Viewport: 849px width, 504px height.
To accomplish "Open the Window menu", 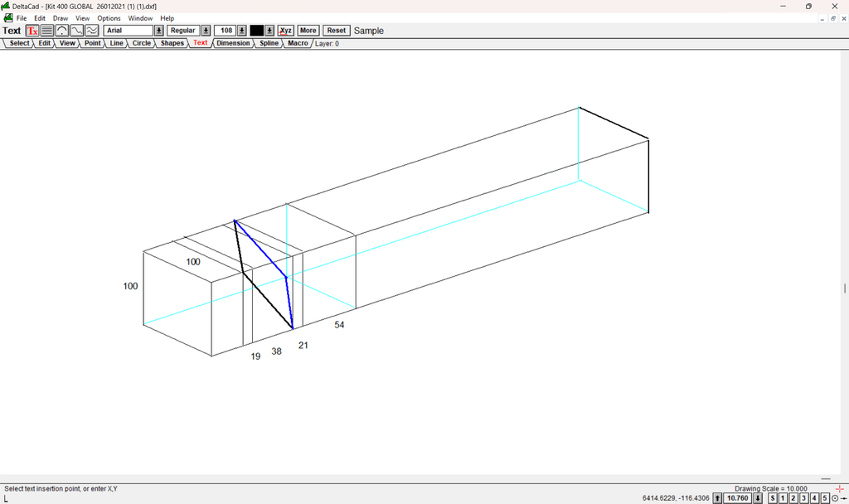I will (x=140, y=18).
